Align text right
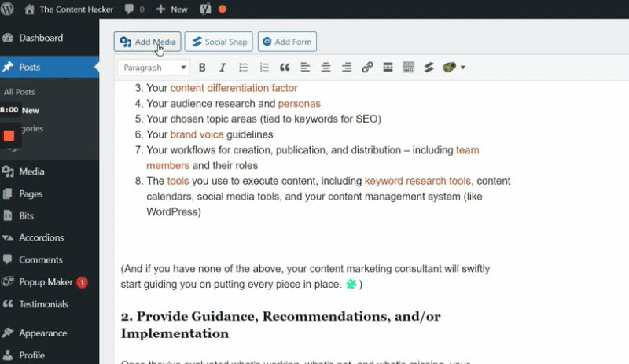 tap(347, 68)
